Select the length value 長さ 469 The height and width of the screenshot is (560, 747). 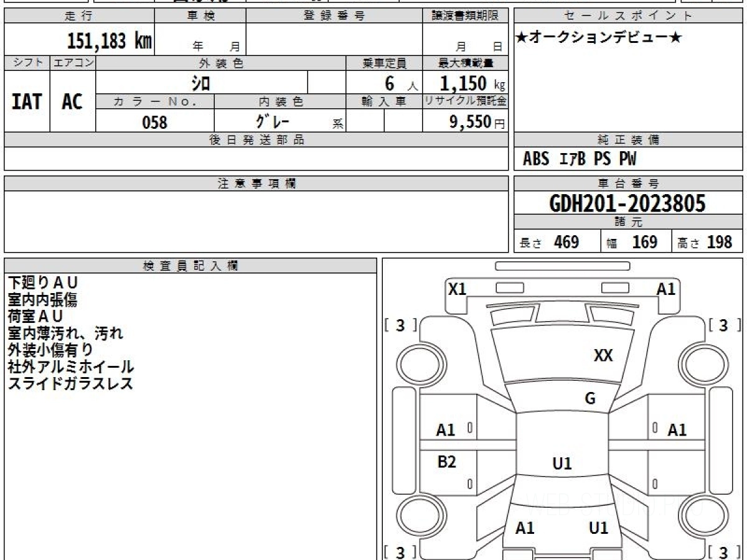[x=549, y=242]
